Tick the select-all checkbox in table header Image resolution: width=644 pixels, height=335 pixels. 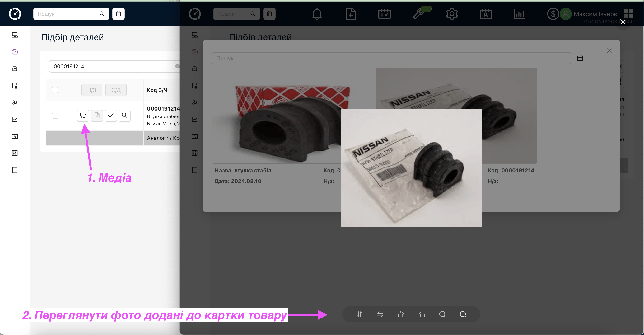point(55,90)
